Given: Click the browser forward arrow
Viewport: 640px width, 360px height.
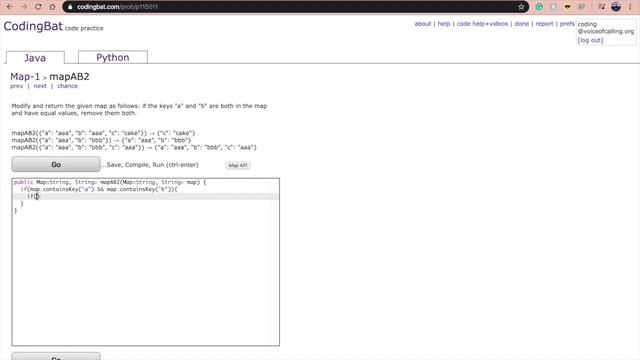Looking at the screenshot, I should tap(24, 7).
